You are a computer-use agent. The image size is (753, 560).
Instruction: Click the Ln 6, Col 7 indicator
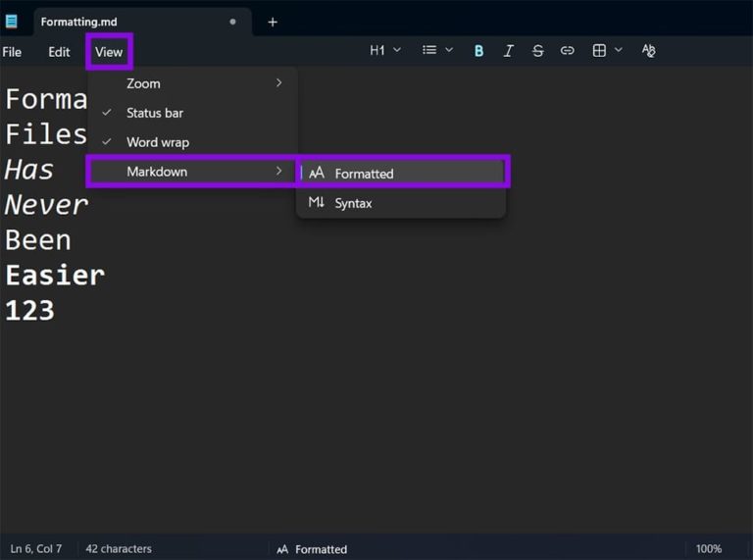(x=36, y=548)
